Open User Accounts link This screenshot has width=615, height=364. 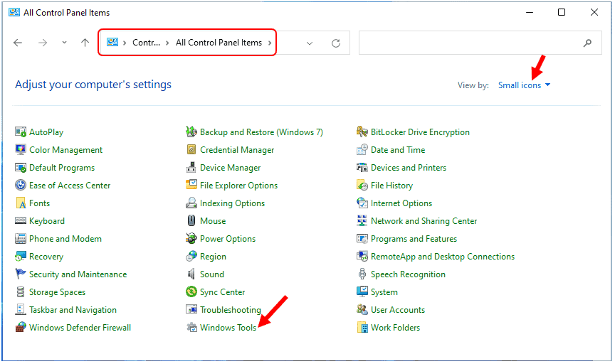(x=398, y=310)
